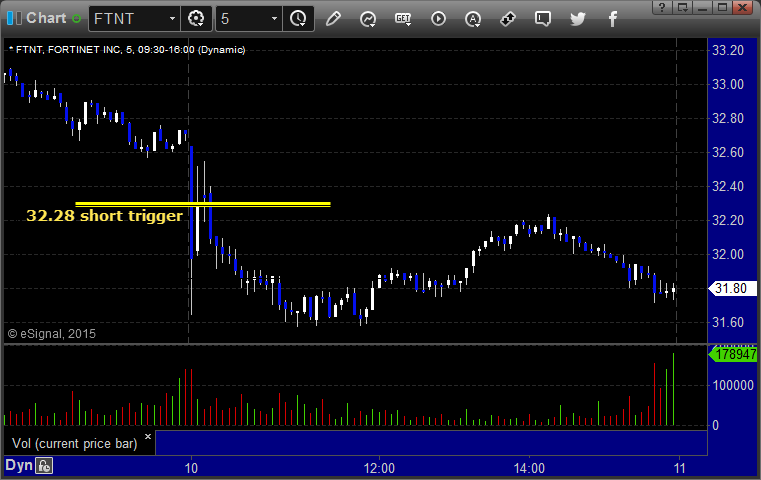This screenshot has width=761, height=480.
Task: Click the question mark help button
Action: (662, 7)
